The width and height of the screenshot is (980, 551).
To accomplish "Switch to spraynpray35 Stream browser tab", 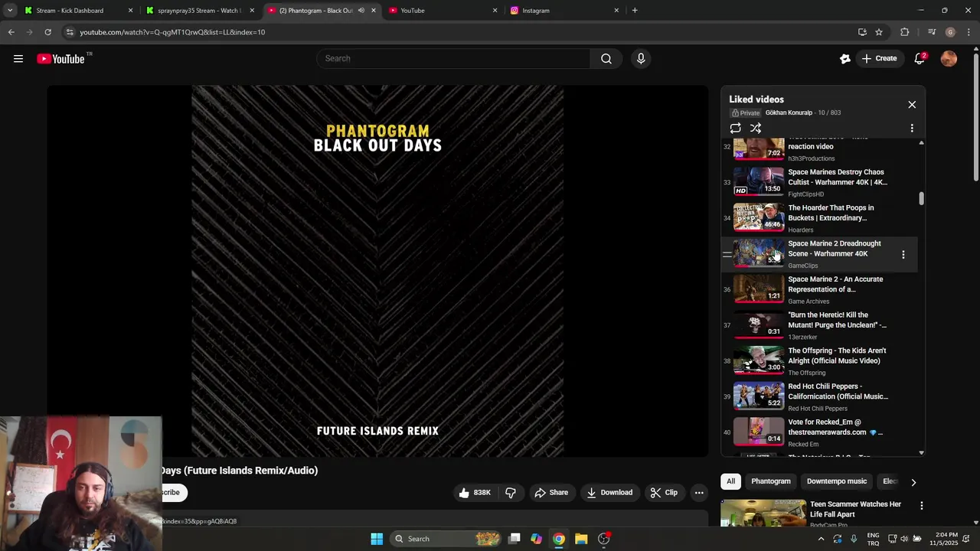I will click(199, 11).
